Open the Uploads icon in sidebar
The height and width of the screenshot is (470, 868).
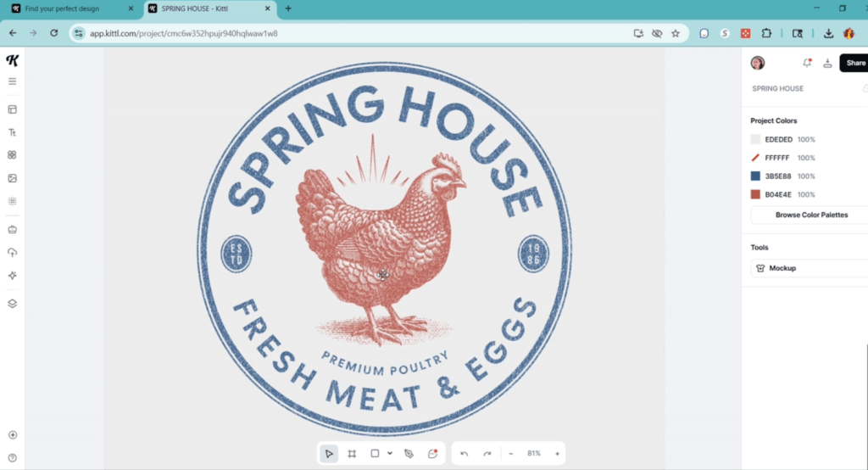click(x=12, y=252)
